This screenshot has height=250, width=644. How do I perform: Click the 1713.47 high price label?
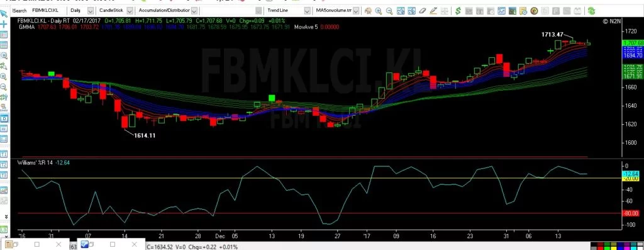tap(552, 35)
